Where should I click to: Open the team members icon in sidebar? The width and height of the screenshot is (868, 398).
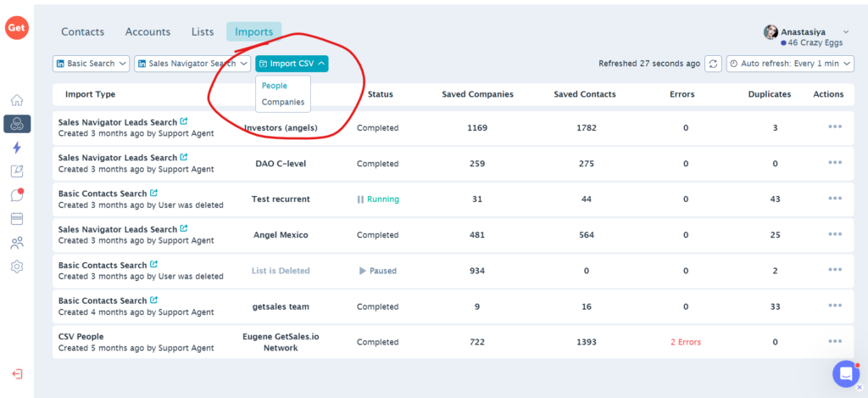point(17,243)
